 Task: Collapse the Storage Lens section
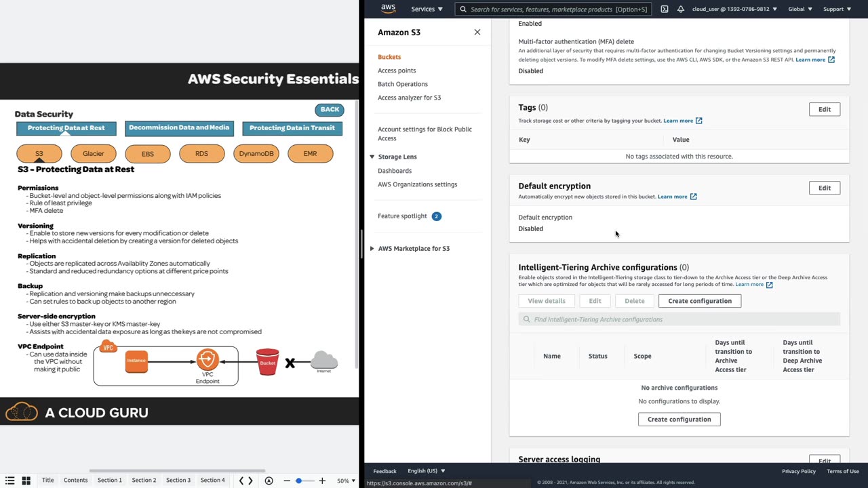(372, 157)
